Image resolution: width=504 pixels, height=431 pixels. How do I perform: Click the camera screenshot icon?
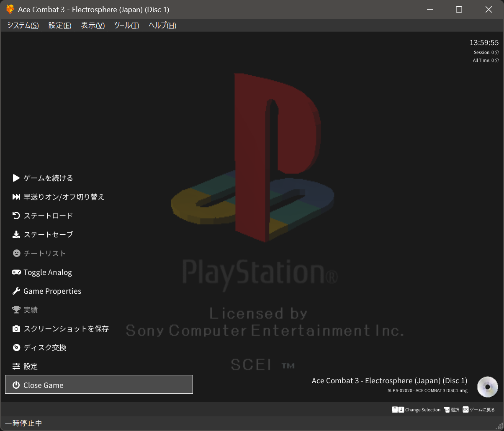16,329
